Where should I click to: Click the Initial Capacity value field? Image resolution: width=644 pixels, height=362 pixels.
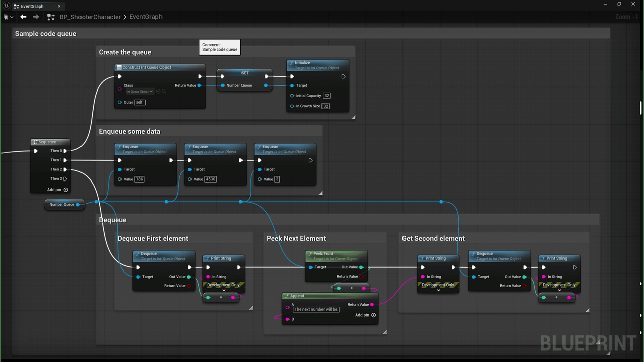(x=327, y=96)
